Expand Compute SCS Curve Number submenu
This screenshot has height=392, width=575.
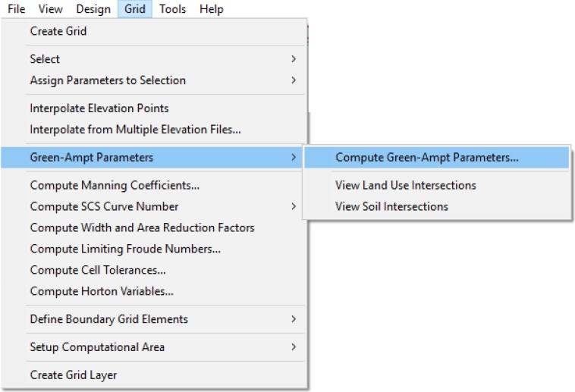105,206
